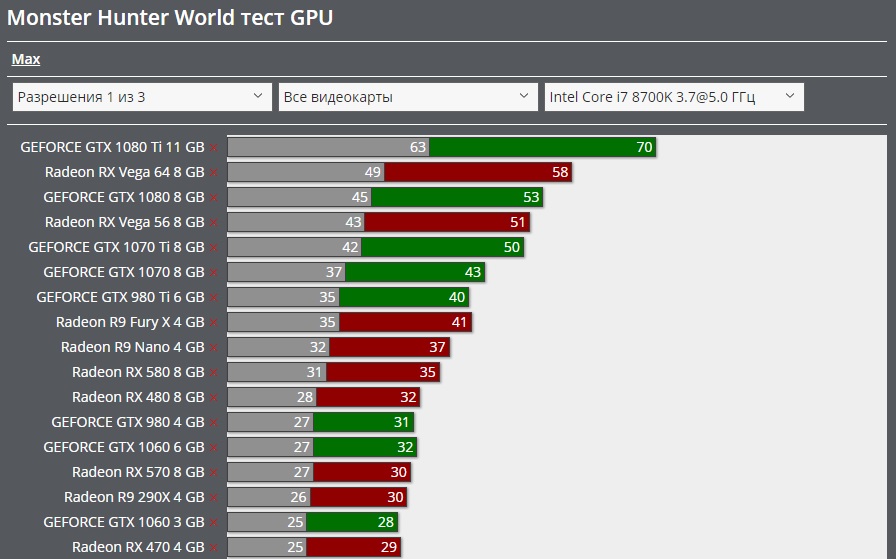896x559 pixels.
Task: Click red x next to Radeon R9 290X 4 GB
Action: (x=214, y=498)
